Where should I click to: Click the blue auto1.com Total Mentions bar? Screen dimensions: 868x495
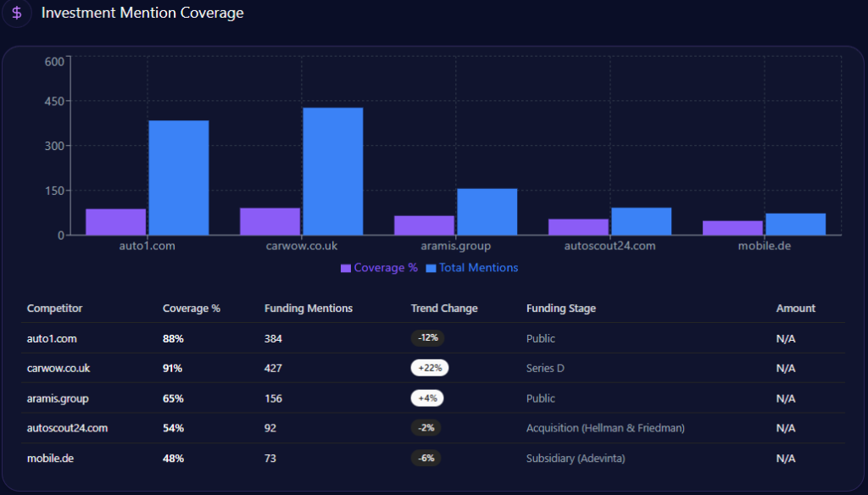click(x=179, y=178)
